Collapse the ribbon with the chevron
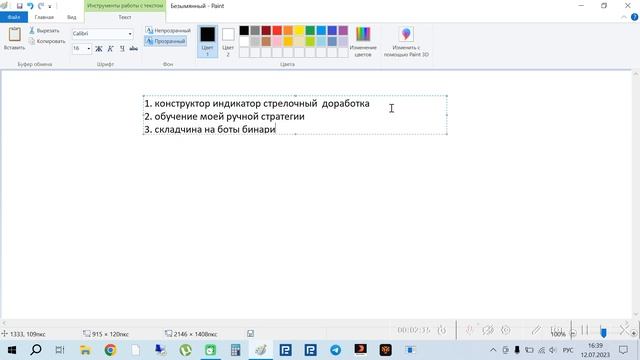 (x=624, y=17)
